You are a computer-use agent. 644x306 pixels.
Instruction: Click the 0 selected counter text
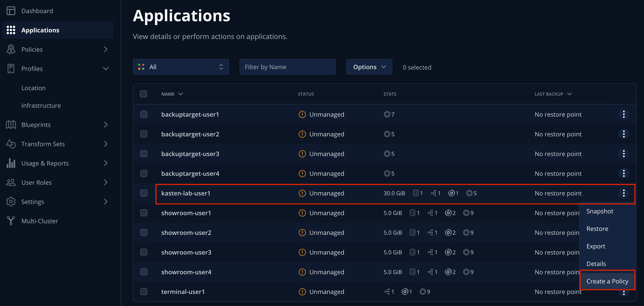417,67
